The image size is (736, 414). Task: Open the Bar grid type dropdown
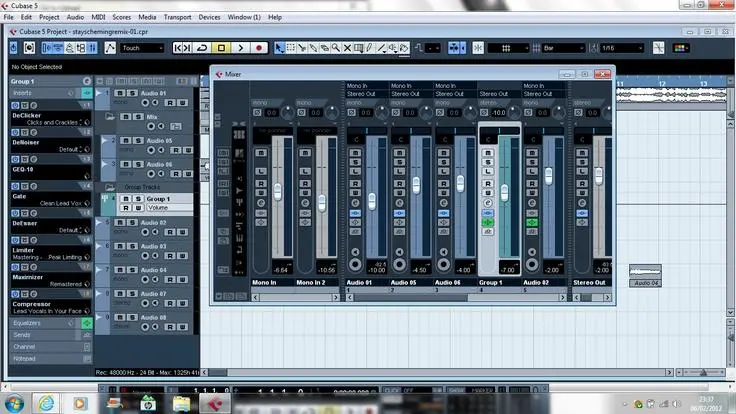pos(563,48)
